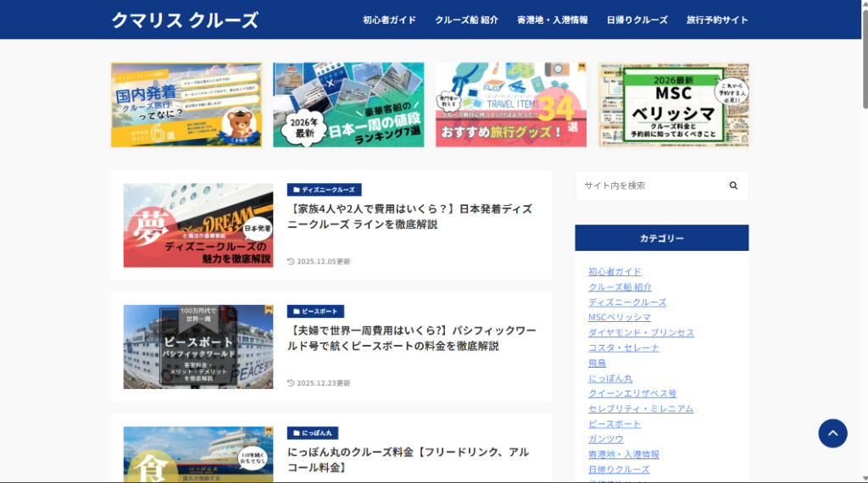Screen dimensions: 868x483
Task: Select ダイヤモンド・プリンセス in the category list
Action: point(641,333)
